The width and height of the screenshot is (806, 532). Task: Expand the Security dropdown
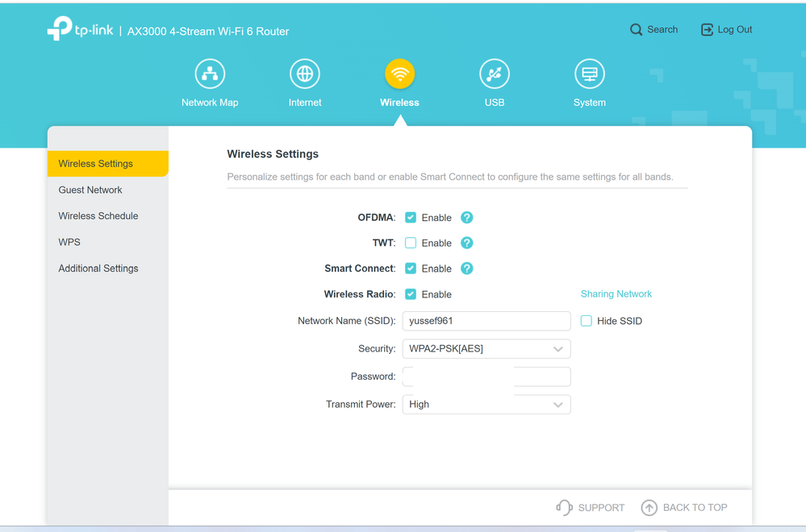(x=487, y=349)
